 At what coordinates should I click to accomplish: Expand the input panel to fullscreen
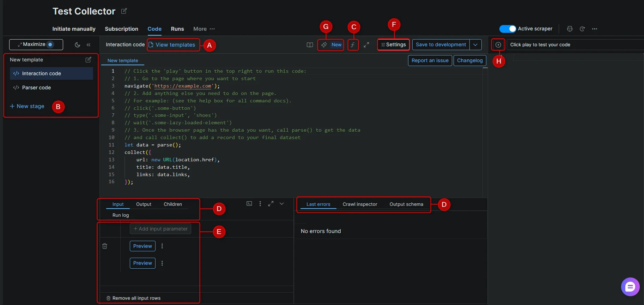coord(271,204)
